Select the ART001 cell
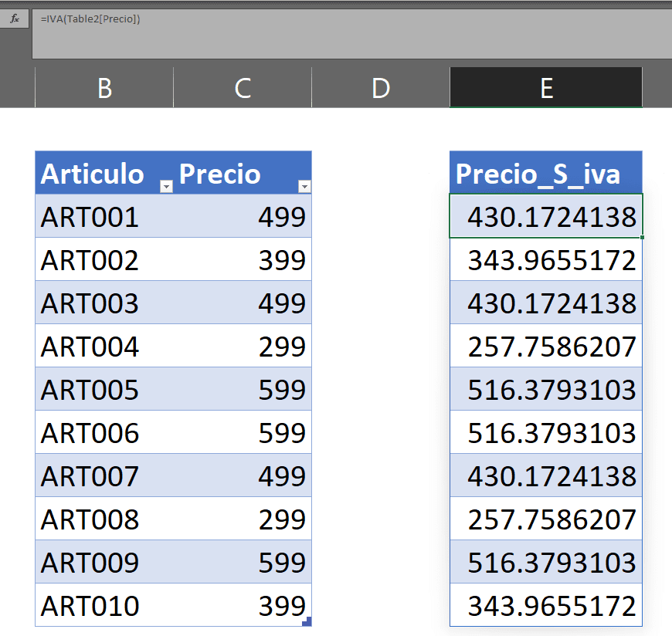 pyautogui.click(x=90, y=217)
